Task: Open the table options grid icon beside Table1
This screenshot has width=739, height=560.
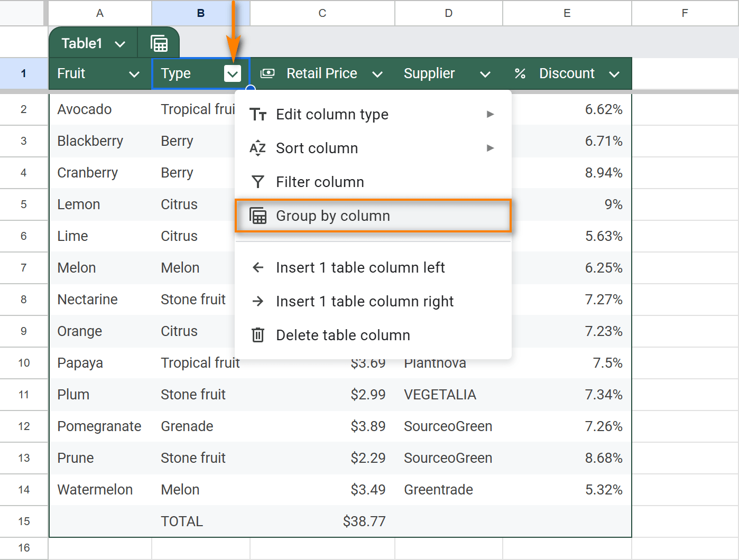Action: point(159,42)
